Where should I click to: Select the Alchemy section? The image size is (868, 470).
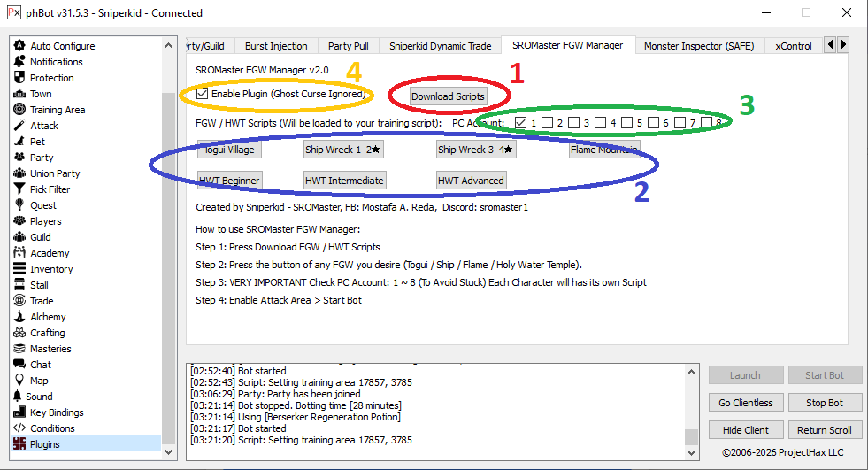point(48,317)
